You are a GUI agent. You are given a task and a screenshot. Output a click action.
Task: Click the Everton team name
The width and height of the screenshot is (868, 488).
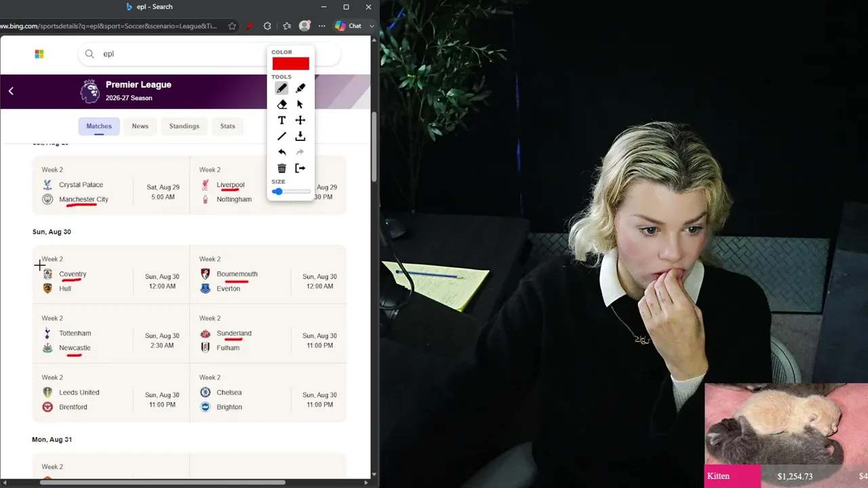coord(229,289)
